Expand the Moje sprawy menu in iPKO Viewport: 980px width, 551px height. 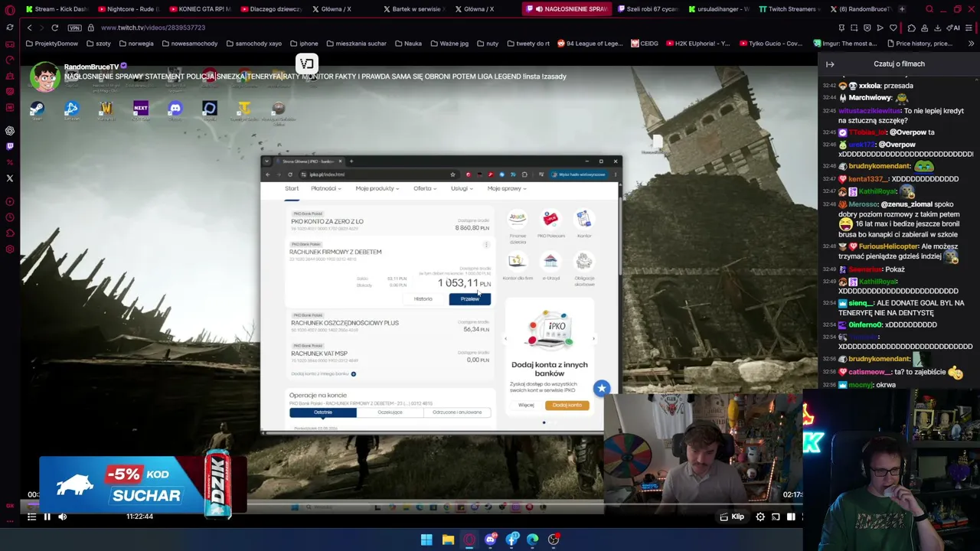click(x=507, y=189)
